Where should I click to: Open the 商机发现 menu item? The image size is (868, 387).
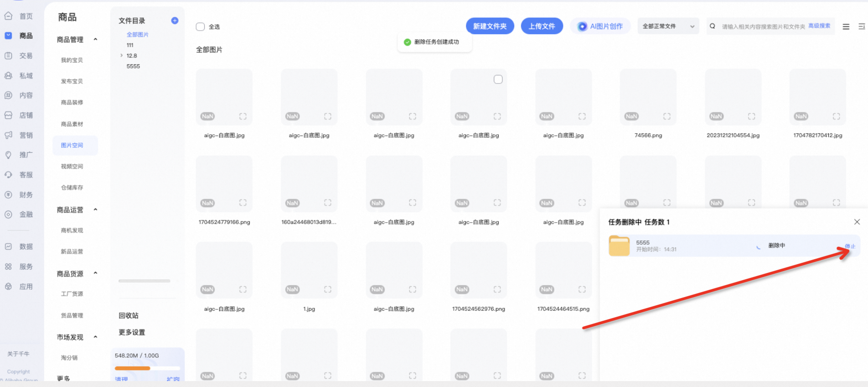[72, 230]
